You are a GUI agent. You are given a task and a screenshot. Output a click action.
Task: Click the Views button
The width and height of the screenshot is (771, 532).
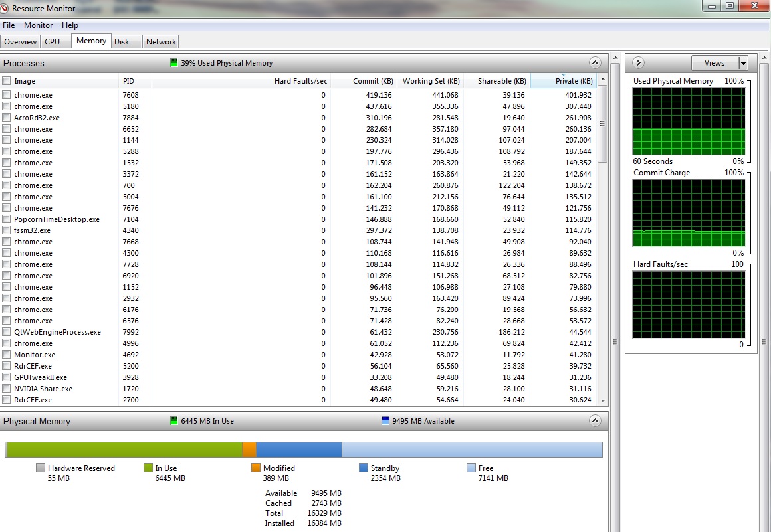tap(715, 63)
